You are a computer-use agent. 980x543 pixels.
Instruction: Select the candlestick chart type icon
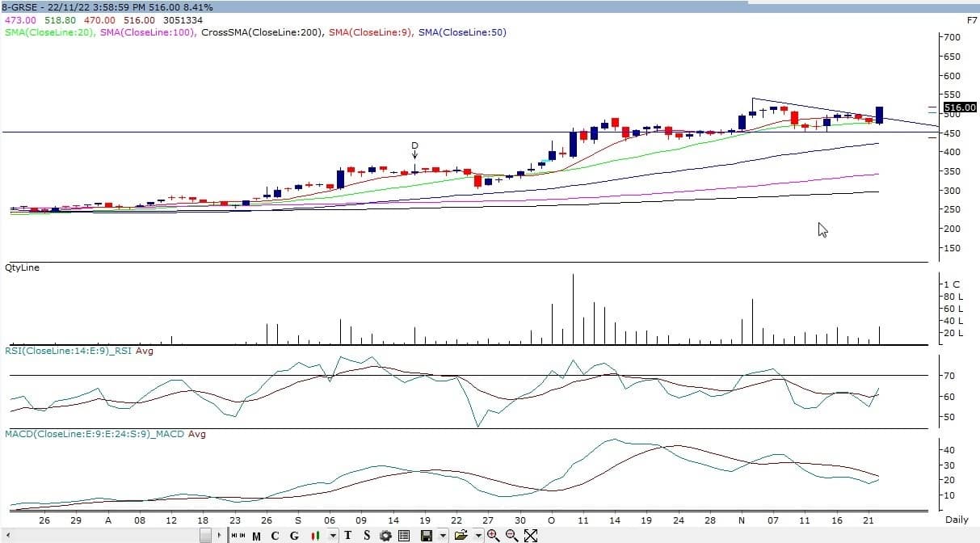tap(318, 535)
